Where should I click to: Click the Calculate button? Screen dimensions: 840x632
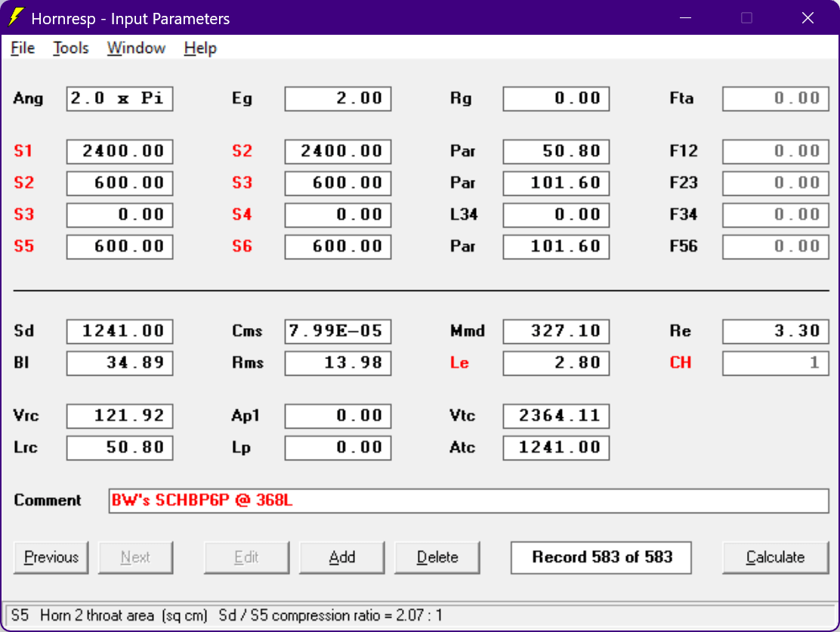tap(775, 557)
